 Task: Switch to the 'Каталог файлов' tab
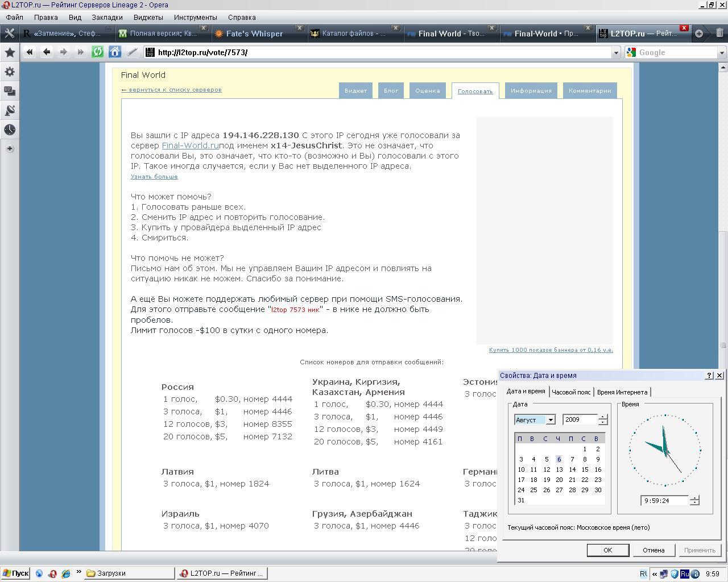353,34
